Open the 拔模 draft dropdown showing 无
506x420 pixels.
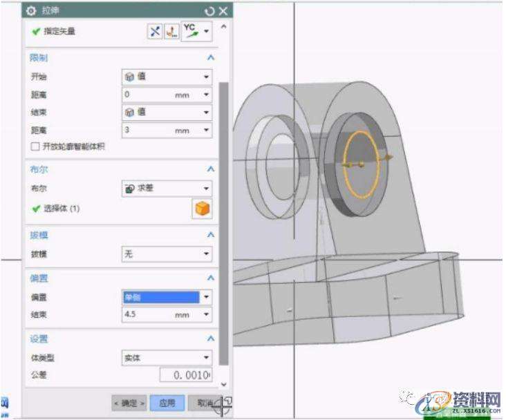pyautogui.click(x=167, y=254)
